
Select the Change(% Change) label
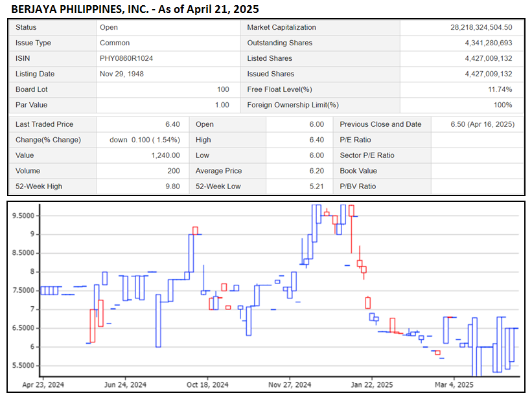click(48, 140)
